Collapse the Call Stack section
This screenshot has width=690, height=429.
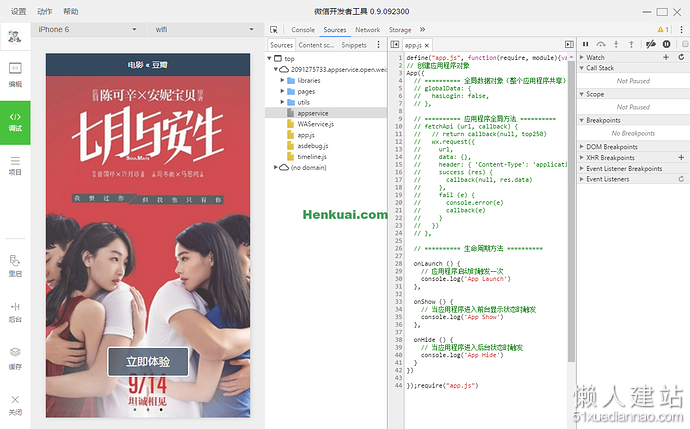click(x=581, y=68)
